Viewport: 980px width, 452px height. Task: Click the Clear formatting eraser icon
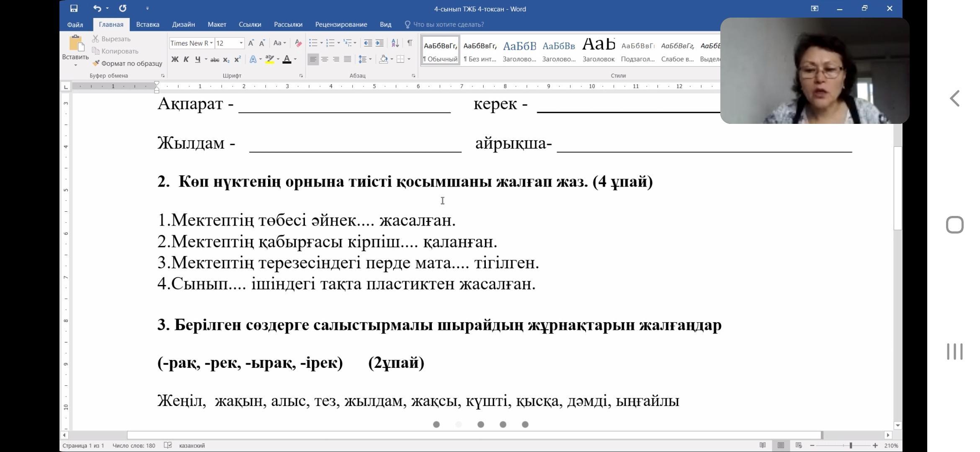(x=298, y=43)
